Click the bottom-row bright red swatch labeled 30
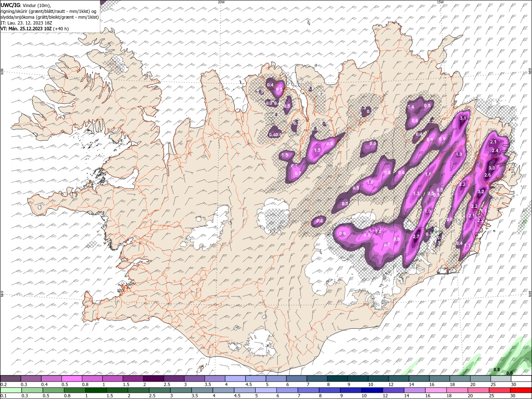532x399 pixels. coord(521,390)
